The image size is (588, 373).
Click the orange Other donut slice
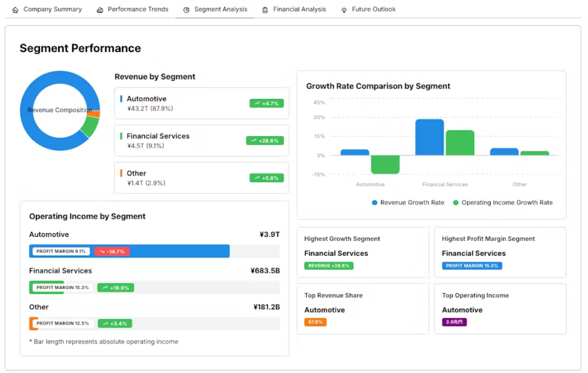(x=94, y=114)
